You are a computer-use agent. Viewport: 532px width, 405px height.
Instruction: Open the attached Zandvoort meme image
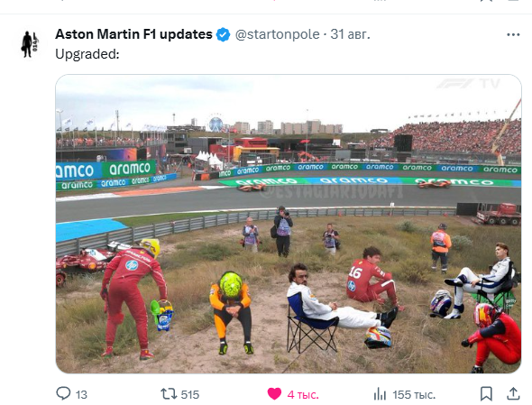point(289,224)
